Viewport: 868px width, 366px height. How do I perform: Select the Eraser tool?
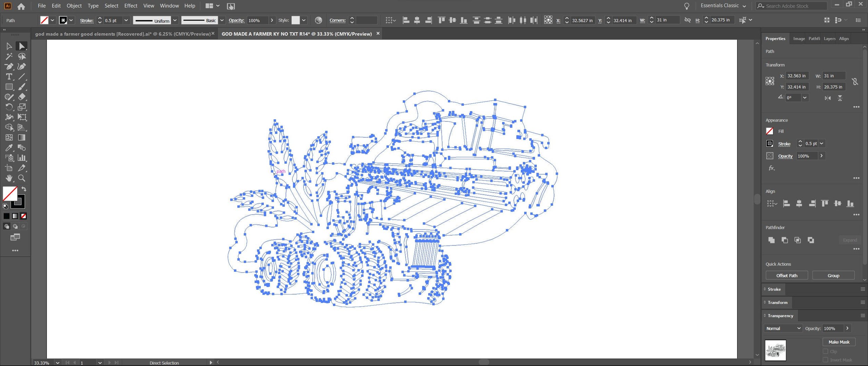[x=22, y=97]
